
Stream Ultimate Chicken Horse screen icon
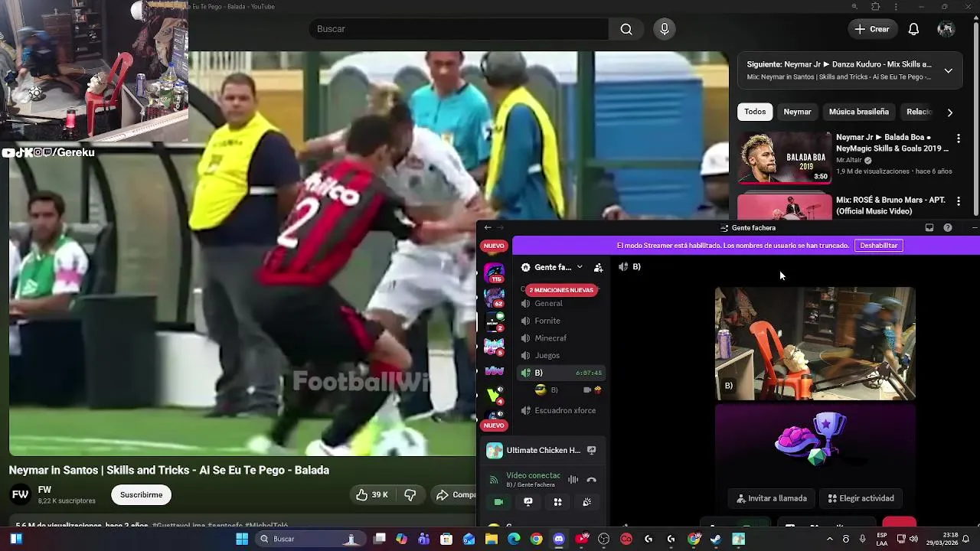pos(591,450)
